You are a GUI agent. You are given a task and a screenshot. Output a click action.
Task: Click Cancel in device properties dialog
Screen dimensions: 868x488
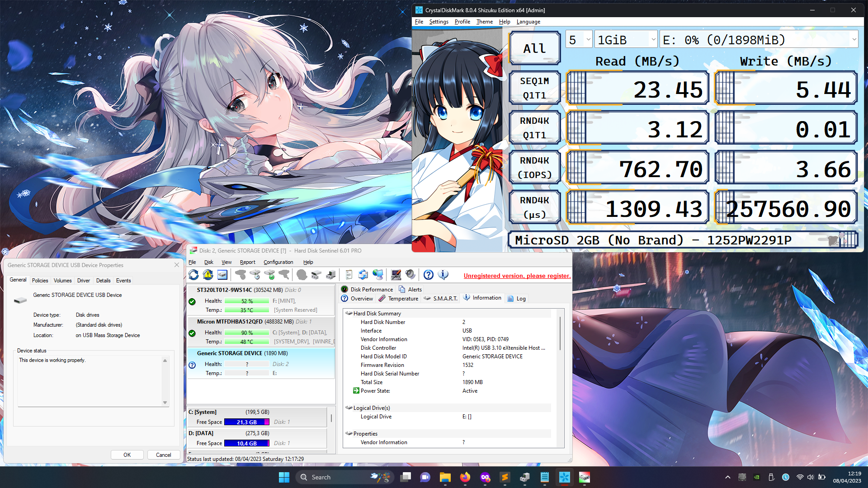coord(163,455)
